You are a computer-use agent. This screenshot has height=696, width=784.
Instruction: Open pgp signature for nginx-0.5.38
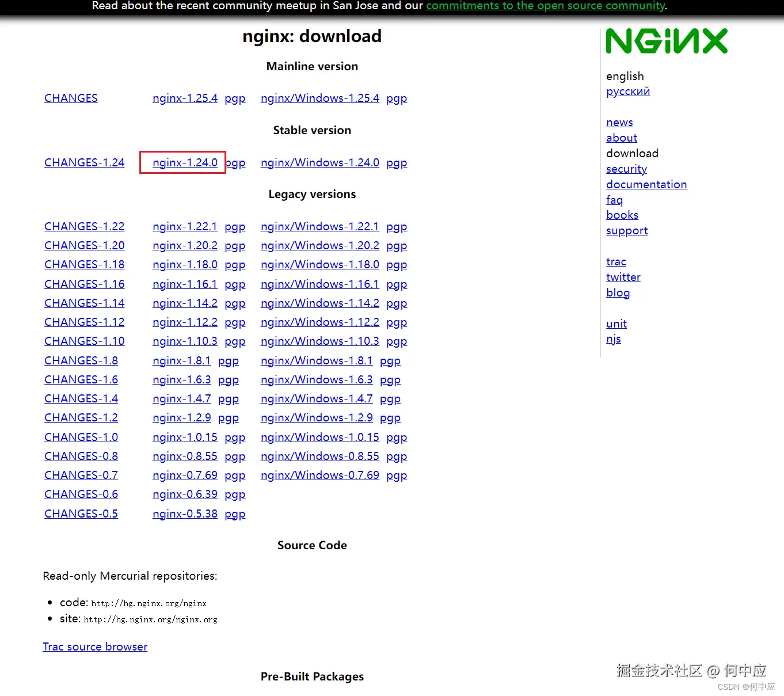(x=235, y=514)
